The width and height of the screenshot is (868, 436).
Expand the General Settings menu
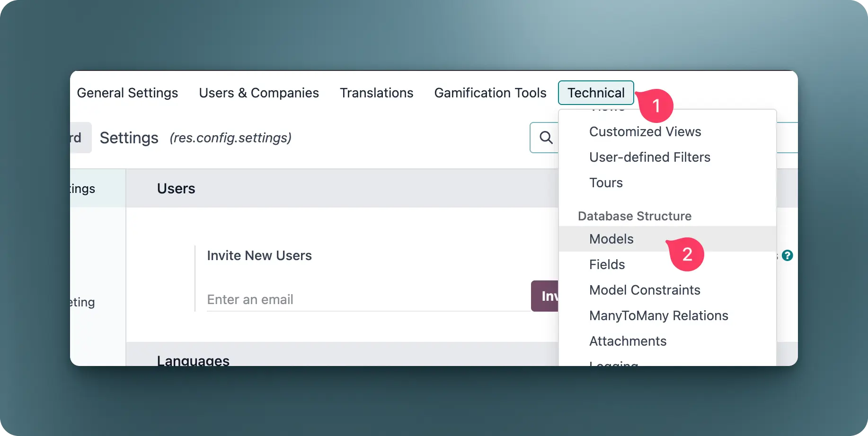click(x=127, y=93)
